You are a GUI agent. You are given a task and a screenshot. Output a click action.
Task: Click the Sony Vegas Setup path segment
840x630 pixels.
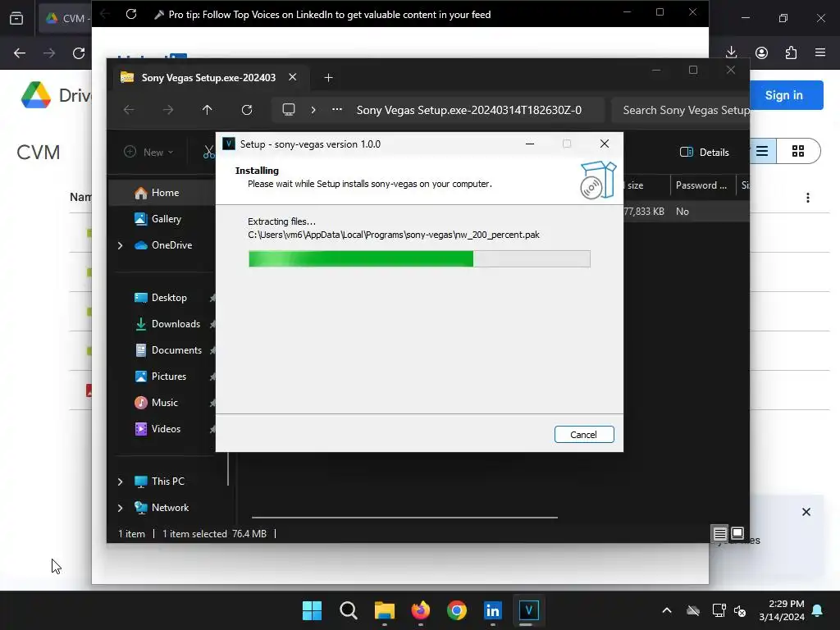[469, 111]
